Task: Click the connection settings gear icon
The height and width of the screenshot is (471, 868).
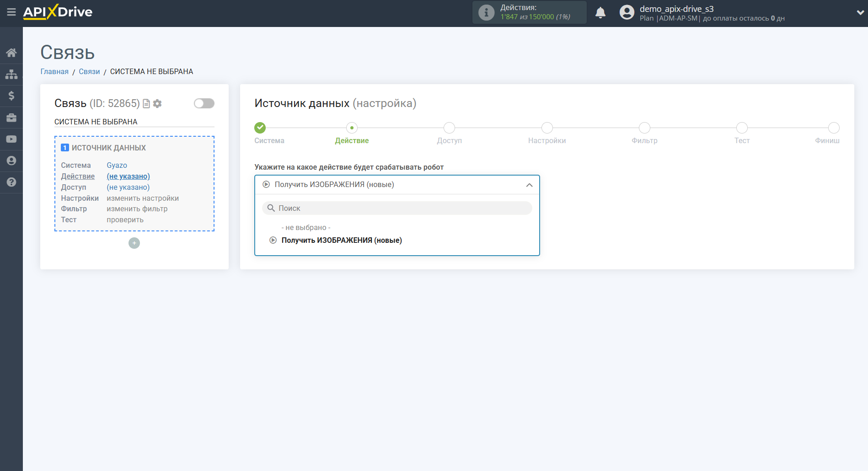Action: click(157, 104)
